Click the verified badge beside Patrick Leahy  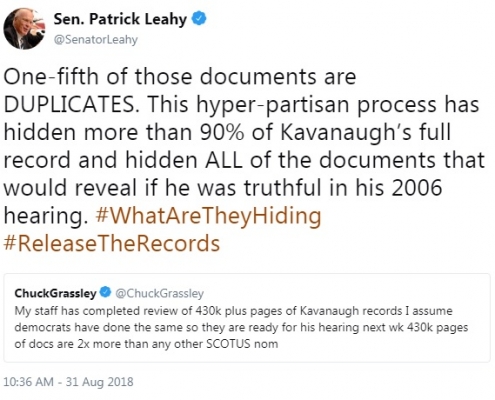click(x=199, y=18)
